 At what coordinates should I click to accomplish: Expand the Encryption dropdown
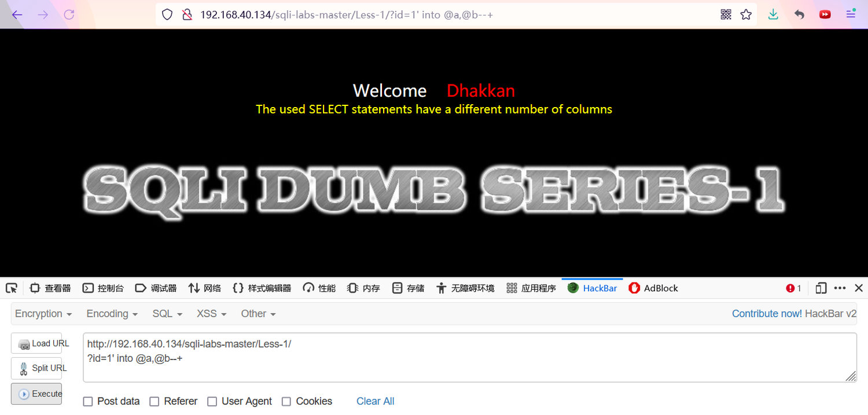pyautogui.click(x=43, y=314)
